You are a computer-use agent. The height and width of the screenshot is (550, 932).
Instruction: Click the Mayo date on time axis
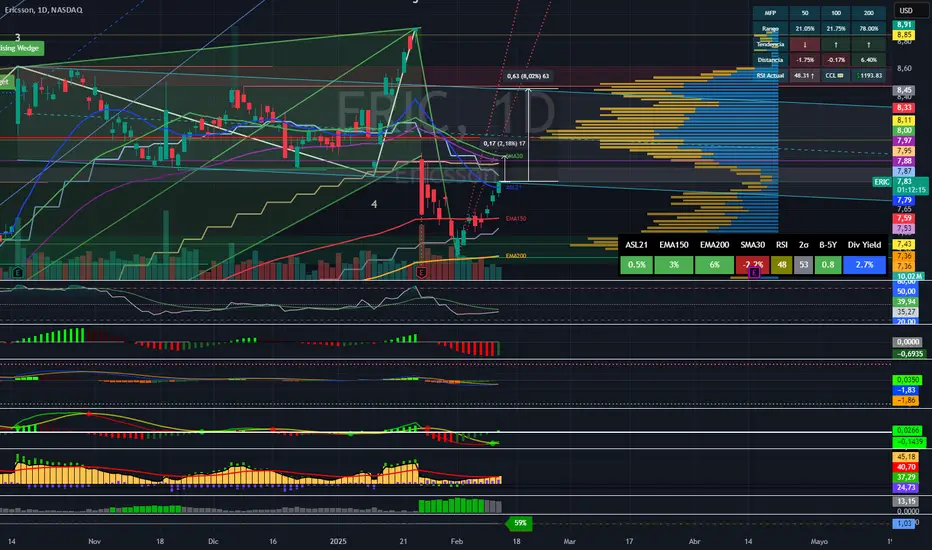(819, 542)
